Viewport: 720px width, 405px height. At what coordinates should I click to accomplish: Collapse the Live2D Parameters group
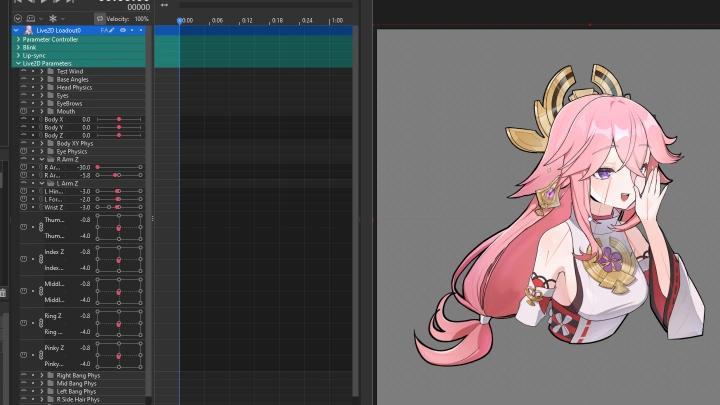point(18,63)
